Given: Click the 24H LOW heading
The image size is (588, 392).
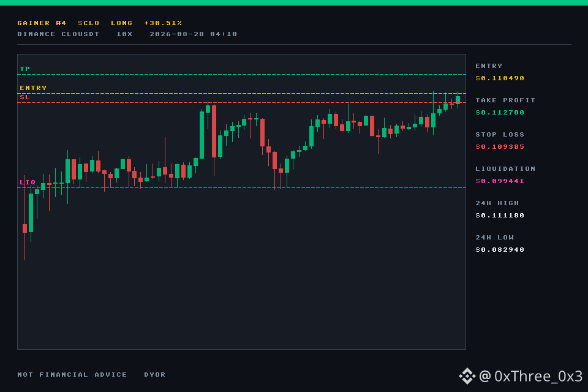Looking at the screenshot, I should (x=494, y=238).
